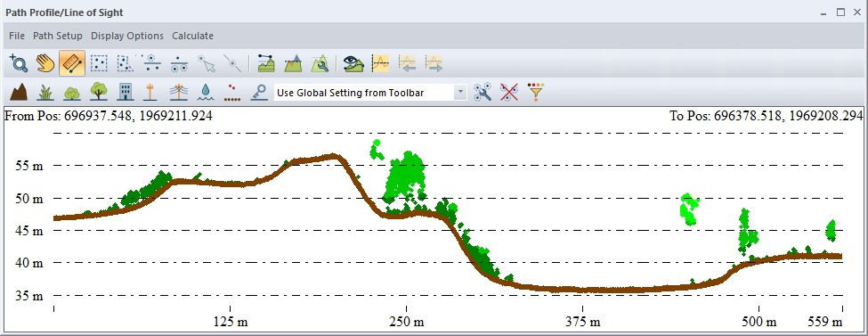Click the line of sight eye icon

353,63
